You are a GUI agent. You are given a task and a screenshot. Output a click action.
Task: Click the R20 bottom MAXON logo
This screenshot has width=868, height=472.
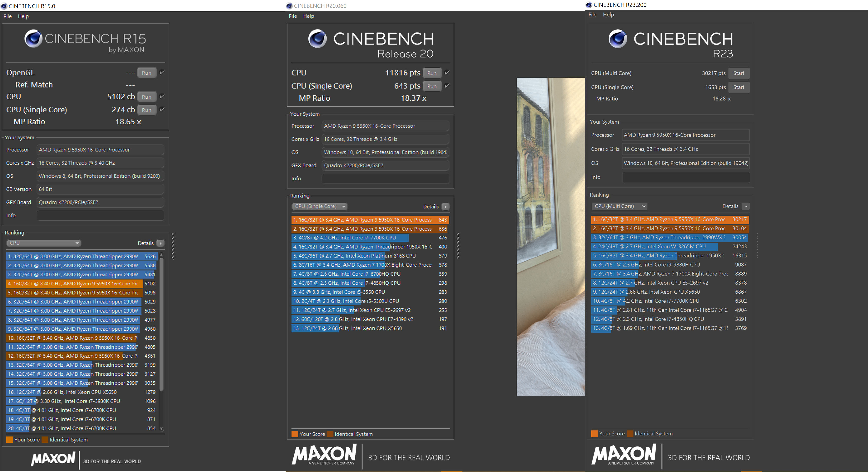(324, 455)
